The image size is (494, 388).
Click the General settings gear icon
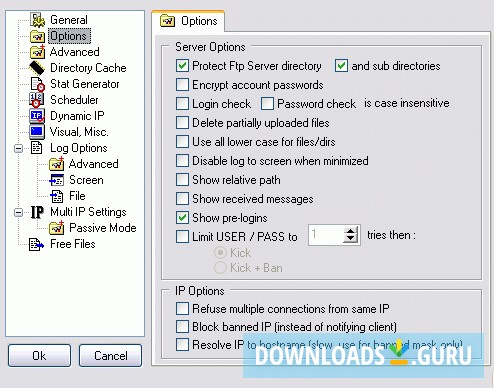tap(37, 20)
